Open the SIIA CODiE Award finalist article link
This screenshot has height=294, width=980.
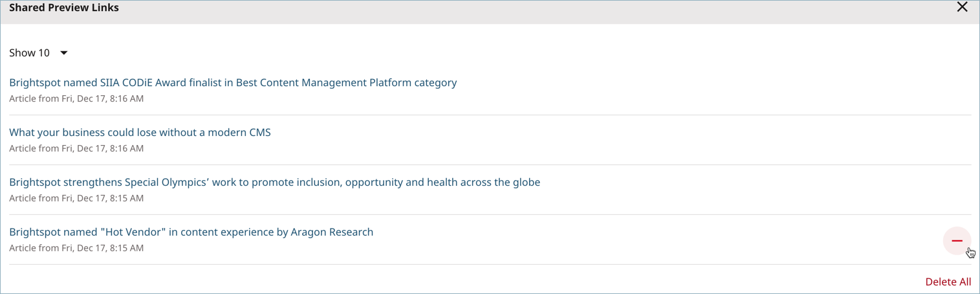pyautogui.click(x=233, y=83)
